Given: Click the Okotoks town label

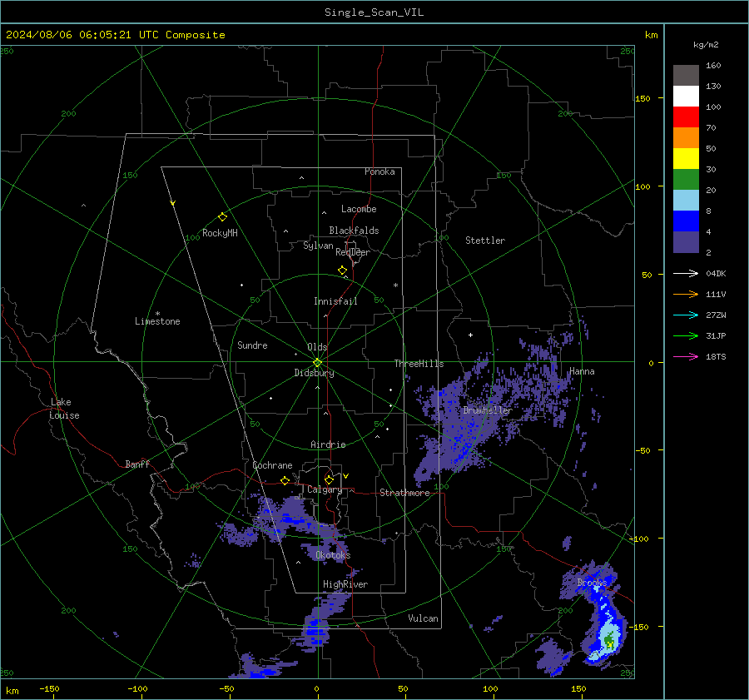Looking at the screenshot, I should 333,555.
